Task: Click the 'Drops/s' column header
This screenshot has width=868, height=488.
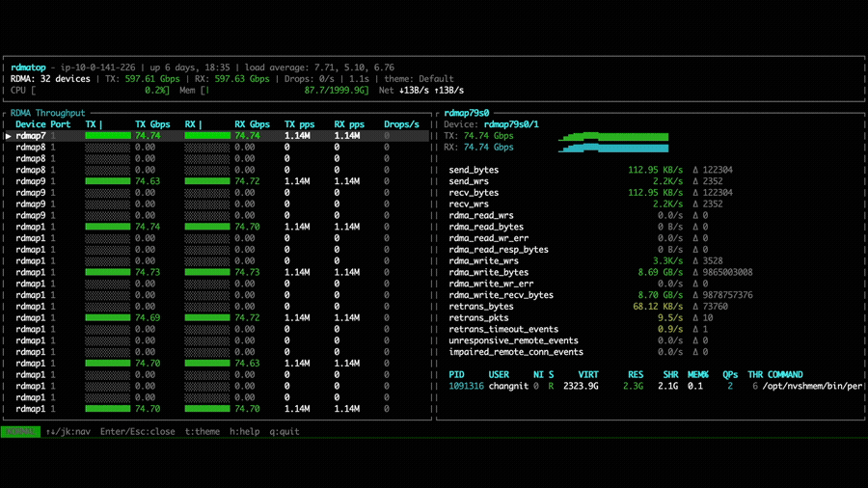Action: click(401, 124)
